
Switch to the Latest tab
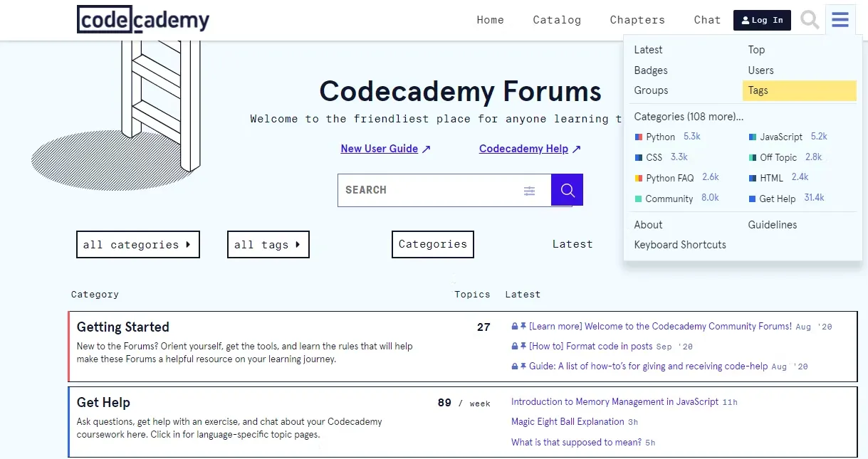pyautogui.click(x=572, y=244)
